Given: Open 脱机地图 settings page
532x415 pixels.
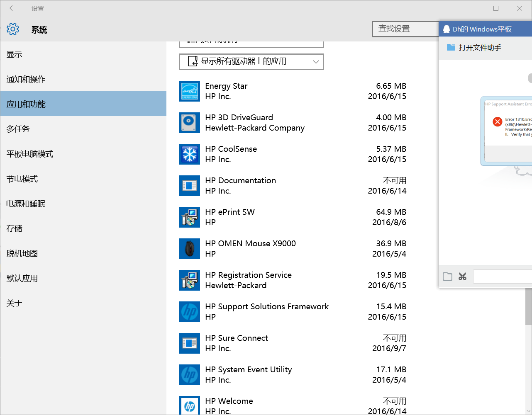Looking at the screenshot, I should tap(83, 253).
